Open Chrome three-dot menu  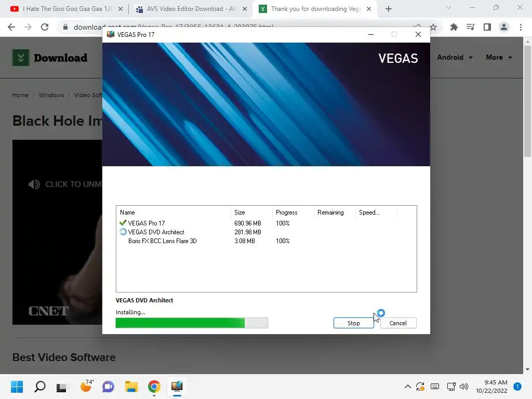point(521,27)
